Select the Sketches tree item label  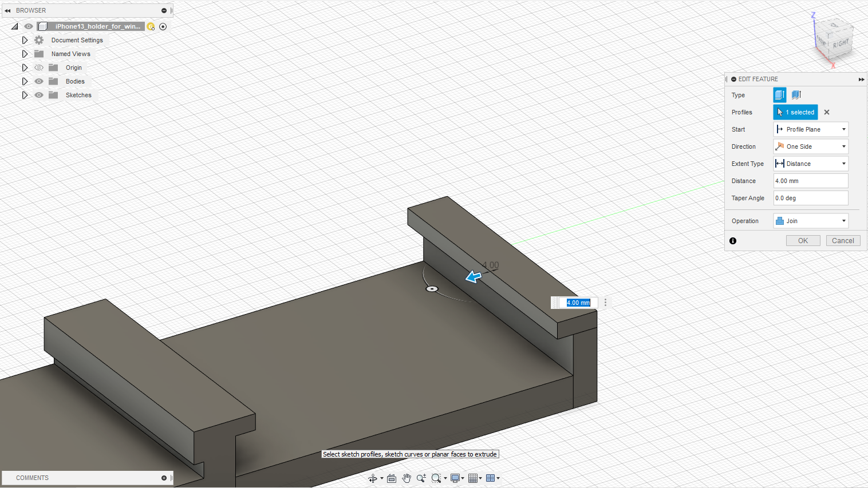pos(78,95)
